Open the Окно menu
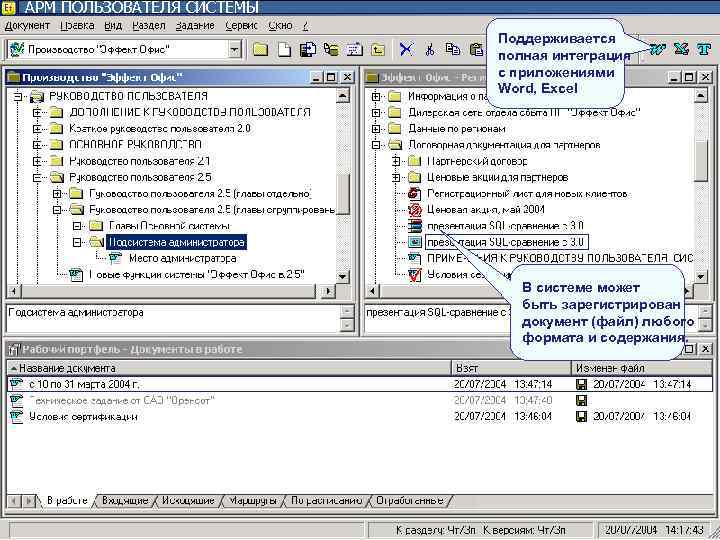The image size is (720, 540). 280,26
